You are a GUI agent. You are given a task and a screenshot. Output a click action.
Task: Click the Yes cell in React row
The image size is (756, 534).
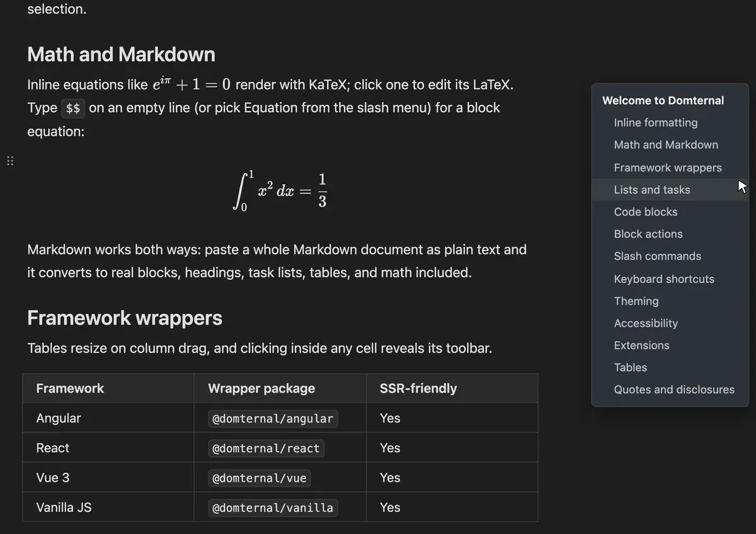(452, 448)
